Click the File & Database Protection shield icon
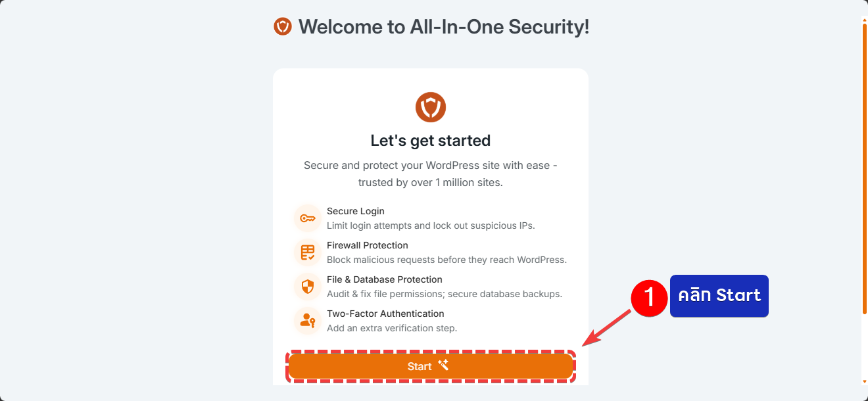Screen dimensions: 868x401 pyautogui.click(x=307, y=287)
